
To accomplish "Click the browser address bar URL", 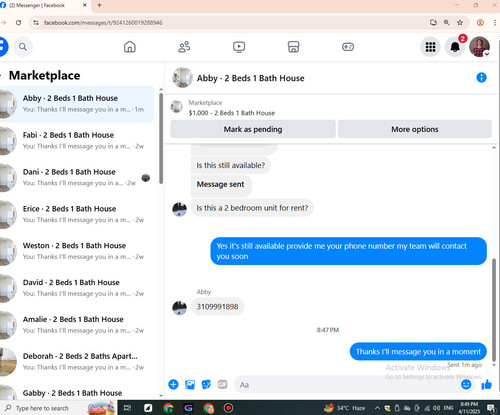I will tap(103, 23).
